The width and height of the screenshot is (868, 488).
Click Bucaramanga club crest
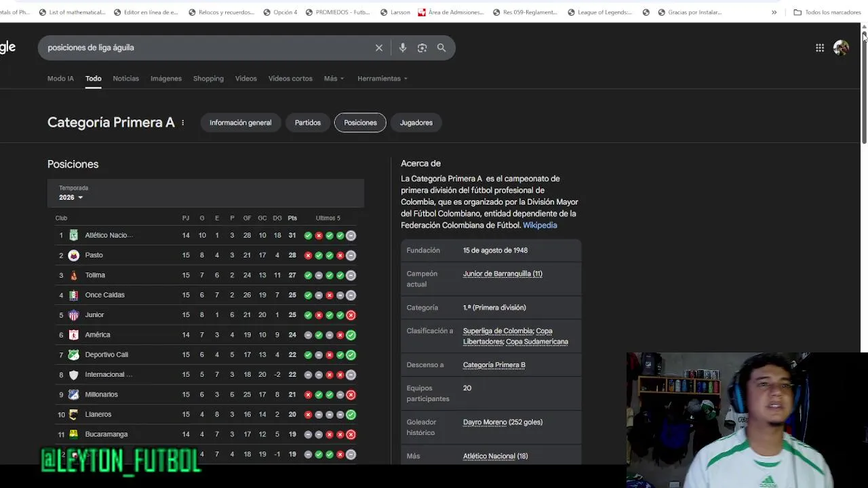point(73,434)
